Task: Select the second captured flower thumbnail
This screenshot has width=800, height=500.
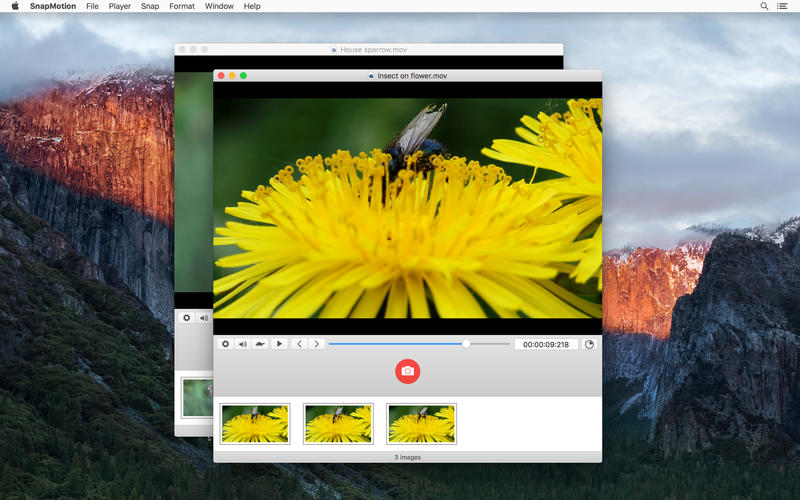Action: click(338, 424)
